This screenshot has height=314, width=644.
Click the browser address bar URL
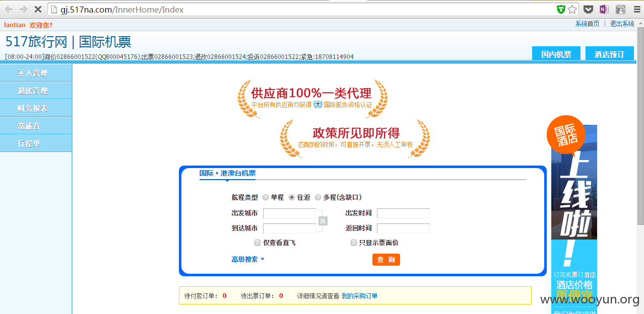tap(123, 10)
